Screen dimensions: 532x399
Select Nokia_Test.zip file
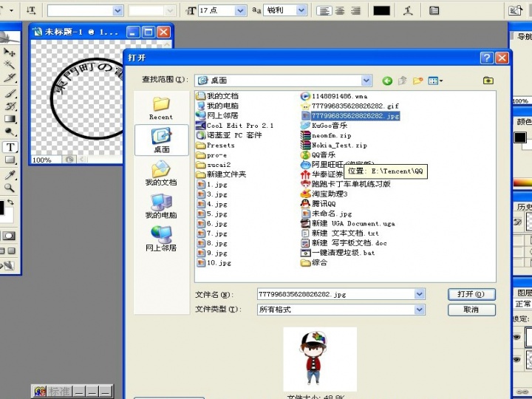click(334, 146)
